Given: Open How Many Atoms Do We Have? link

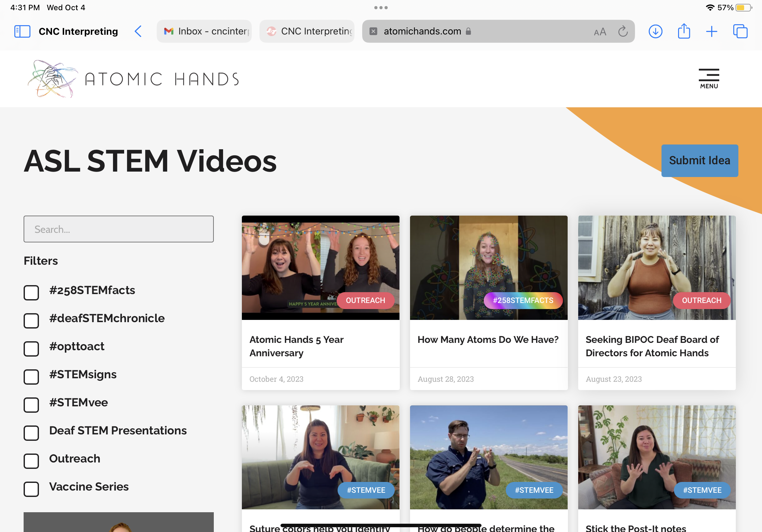Looking at the screenshot, I should point(488,340).
